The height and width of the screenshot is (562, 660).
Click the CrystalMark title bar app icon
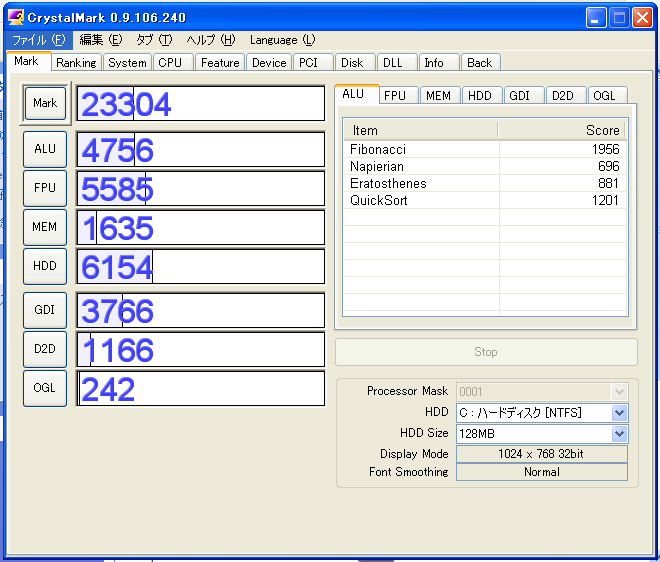click(x=16, y=17)
